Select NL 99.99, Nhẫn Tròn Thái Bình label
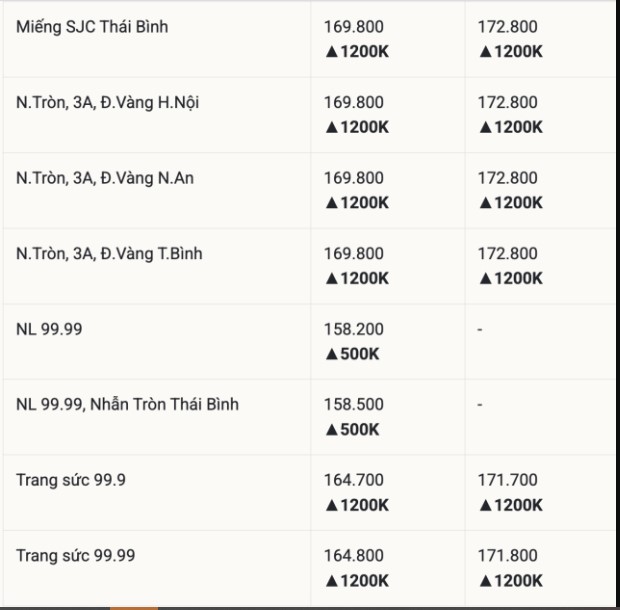 (x=127, y=405)
